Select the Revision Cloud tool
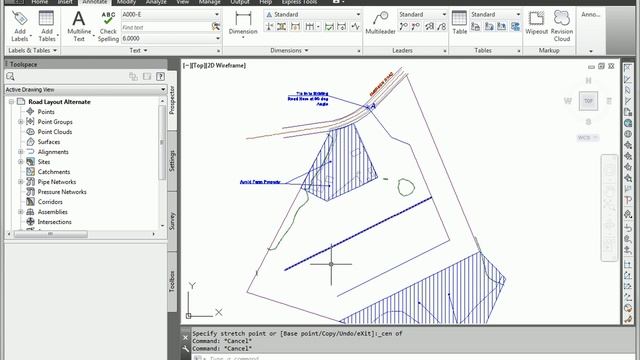This screenshot has width=640, height=360. pos(562,26)
